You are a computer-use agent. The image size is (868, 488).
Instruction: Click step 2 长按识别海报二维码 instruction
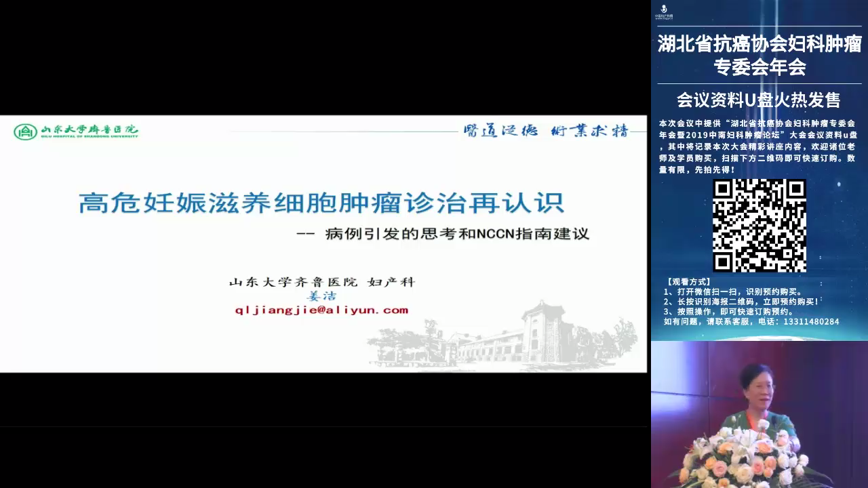pyautogui.click(x=742, y=302)
